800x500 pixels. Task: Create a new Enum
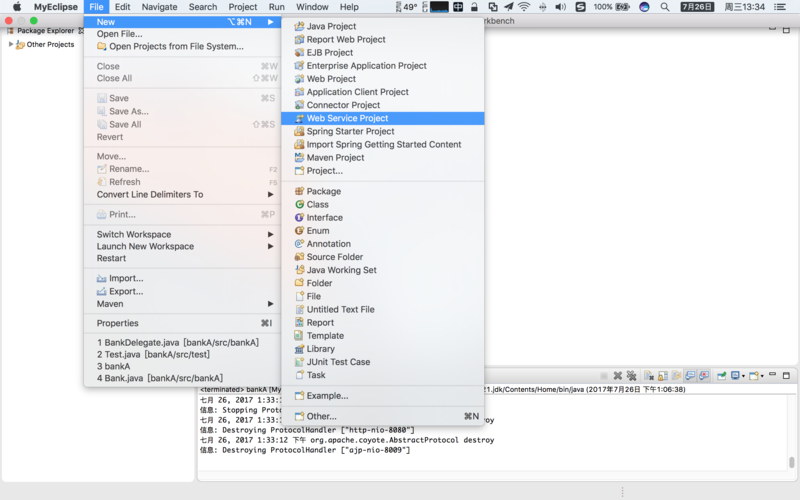382,231
